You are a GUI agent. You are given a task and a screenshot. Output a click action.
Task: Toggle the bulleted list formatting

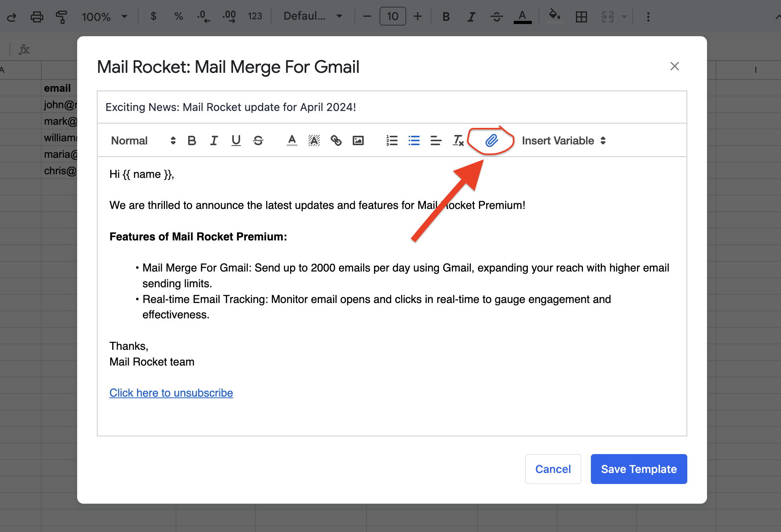[414, 140]
